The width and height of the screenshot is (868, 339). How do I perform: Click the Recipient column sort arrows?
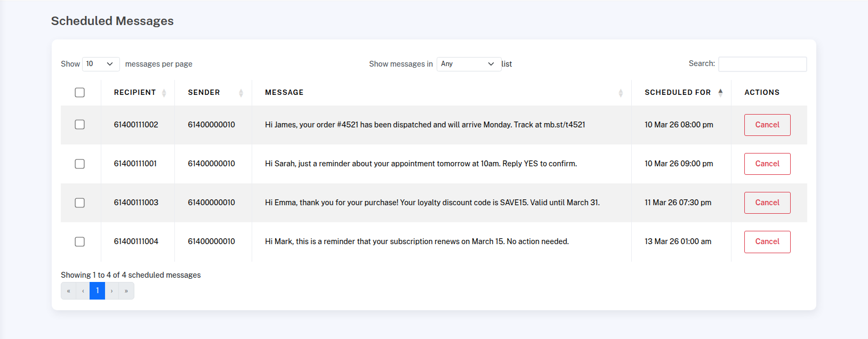point(164,93)
